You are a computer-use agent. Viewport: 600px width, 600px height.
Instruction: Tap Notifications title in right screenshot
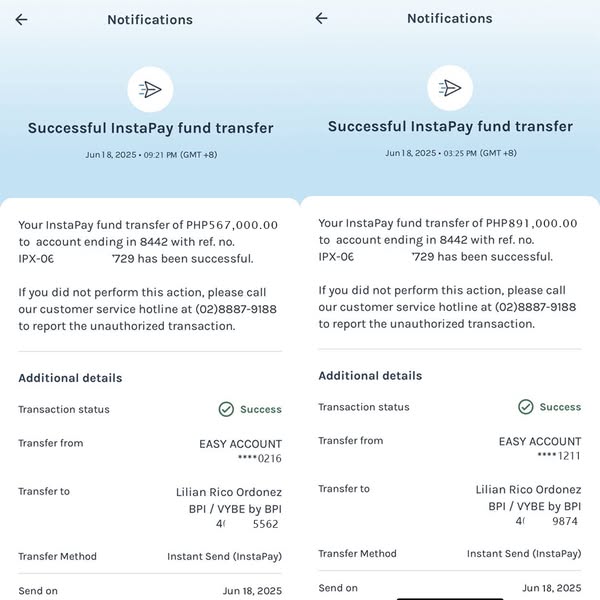[x=450, y=18]
